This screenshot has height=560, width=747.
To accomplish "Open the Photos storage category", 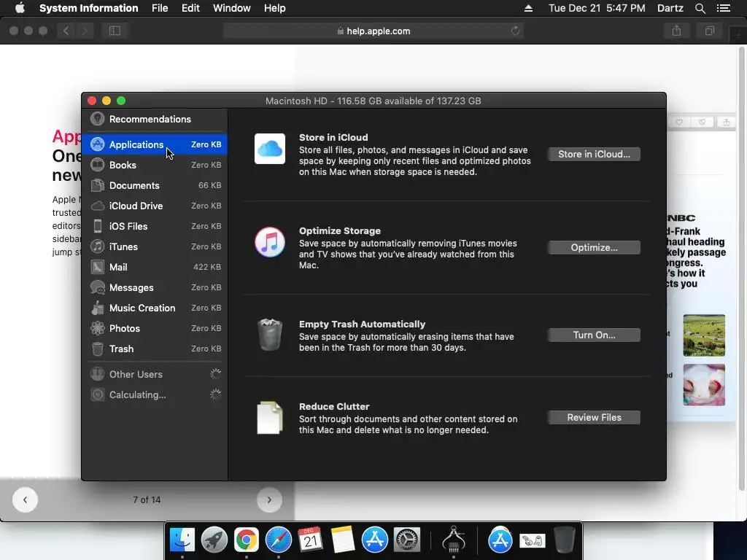I will (x=155, y=329).
